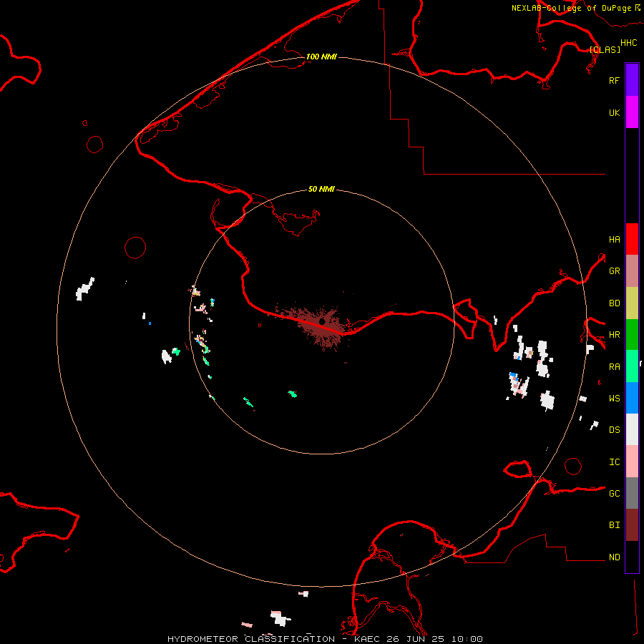Screen dimensions: 644x644
Task: Click the "100 NMI" range ring label
Action: tap(321, 57)
